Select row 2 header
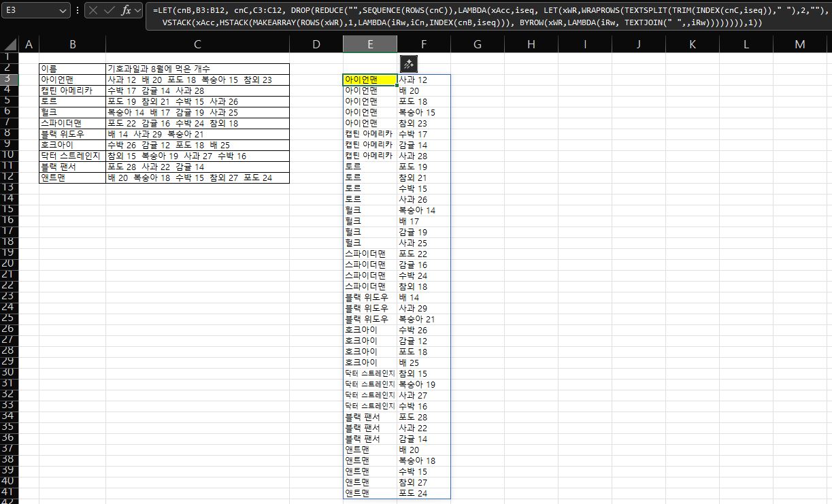This screenshot has height=504, width=832. [9, 69]
